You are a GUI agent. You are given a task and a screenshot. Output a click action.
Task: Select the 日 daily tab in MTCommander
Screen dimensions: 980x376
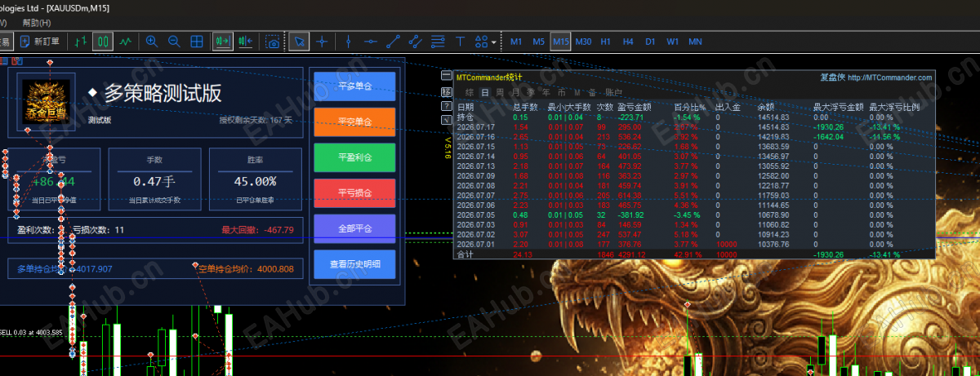[485, 92]
